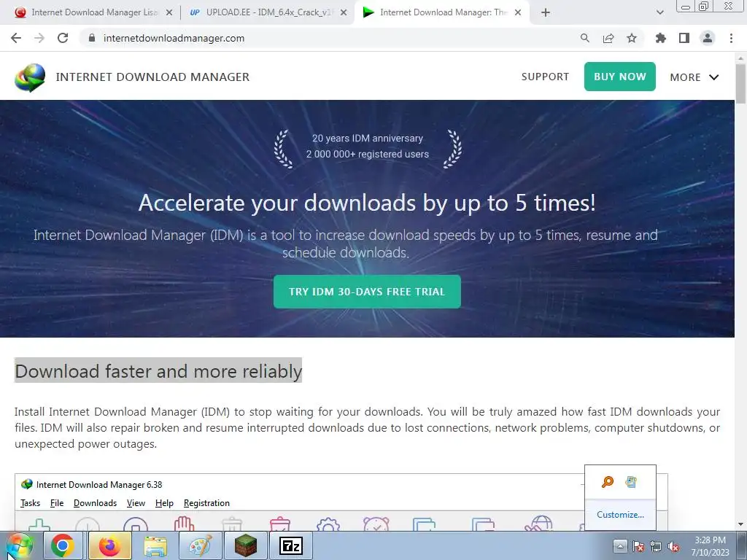Open the Windows Start menu
This screenshot has height=560, width=747.
19,545
